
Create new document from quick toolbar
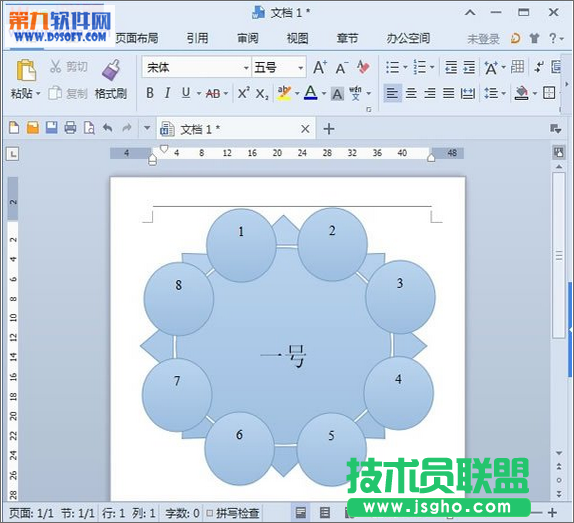[x=14, y=128]
